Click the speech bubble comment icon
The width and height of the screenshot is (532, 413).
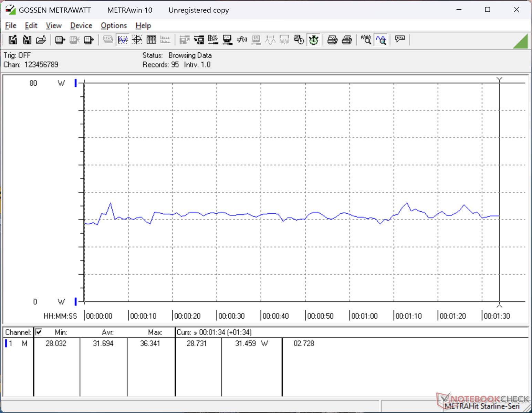click(x=400, y=39)
